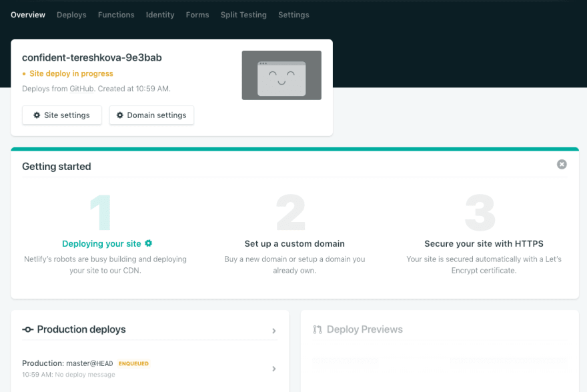Click the site preview thumbnail
Image resolution: width=587 pixels, height=392 pixels.
[x=281, y=75]
